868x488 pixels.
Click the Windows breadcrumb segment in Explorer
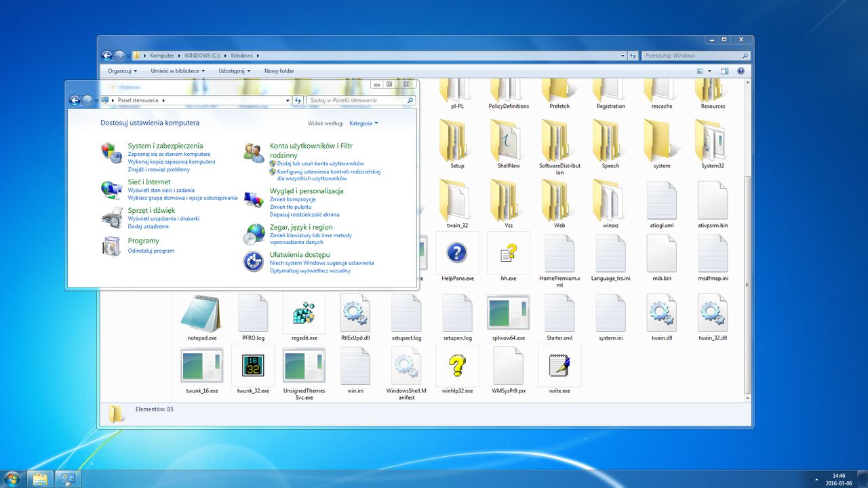(x=241, y=56)
